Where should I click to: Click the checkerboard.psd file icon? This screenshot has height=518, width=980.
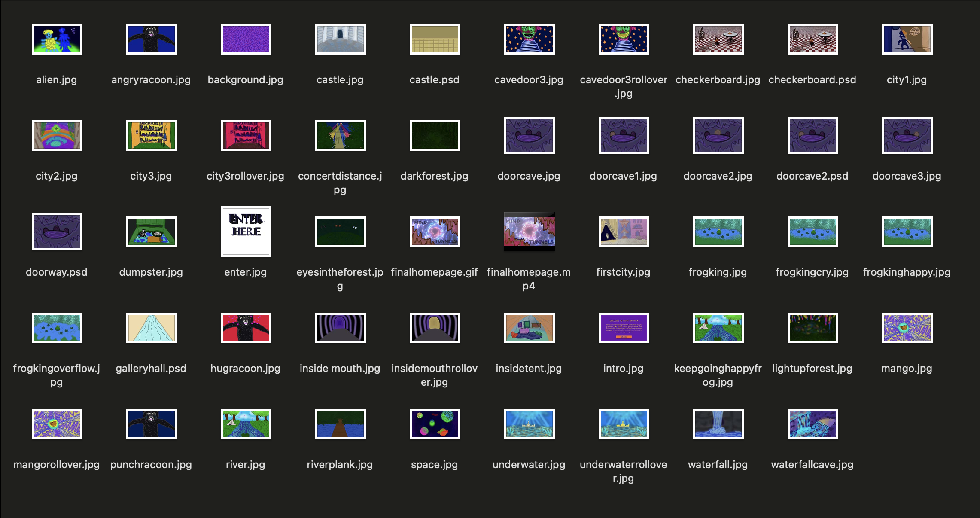813,39
